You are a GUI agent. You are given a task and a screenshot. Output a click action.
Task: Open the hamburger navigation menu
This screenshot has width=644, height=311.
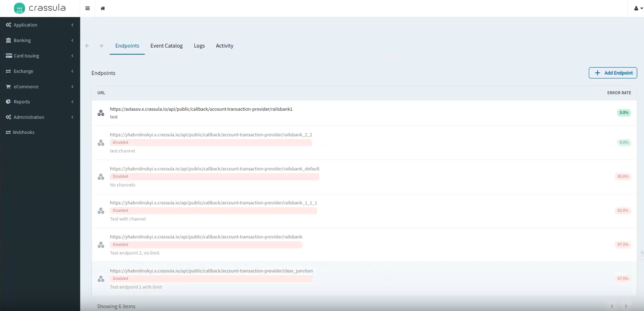(x=87, y=8)
